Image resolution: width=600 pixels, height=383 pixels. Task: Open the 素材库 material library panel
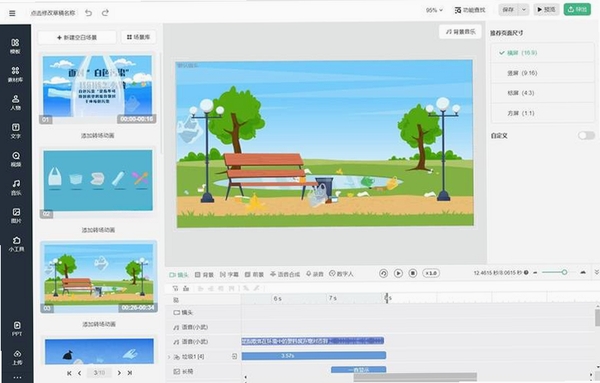[15, 74]
